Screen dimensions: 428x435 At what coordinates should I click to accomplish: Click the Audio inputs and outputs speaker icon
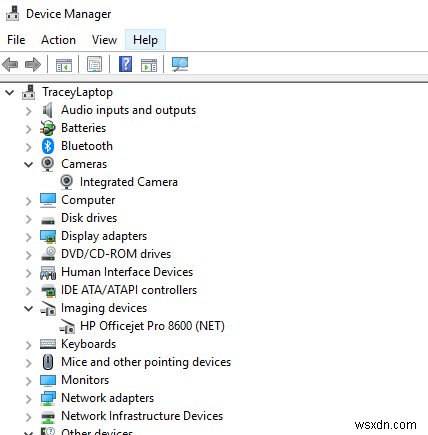pyautogui.click(x=47, y=110)
